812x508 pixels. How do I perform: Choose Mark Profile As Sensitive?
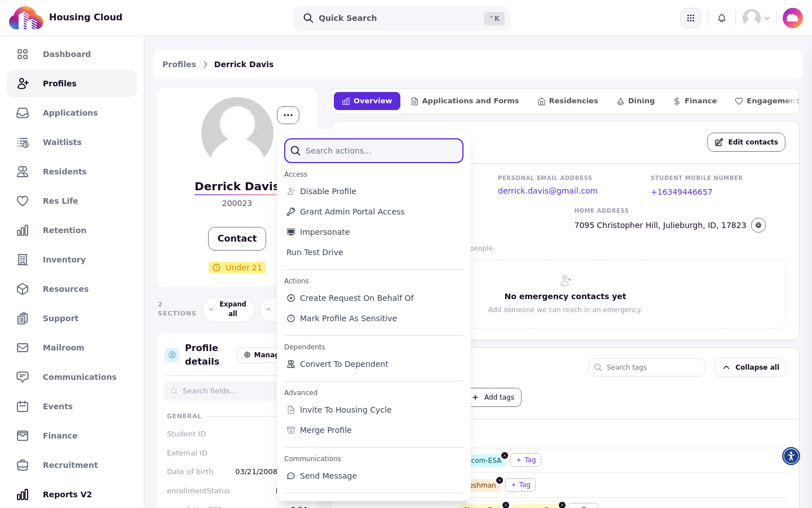(x=374, y=318)
